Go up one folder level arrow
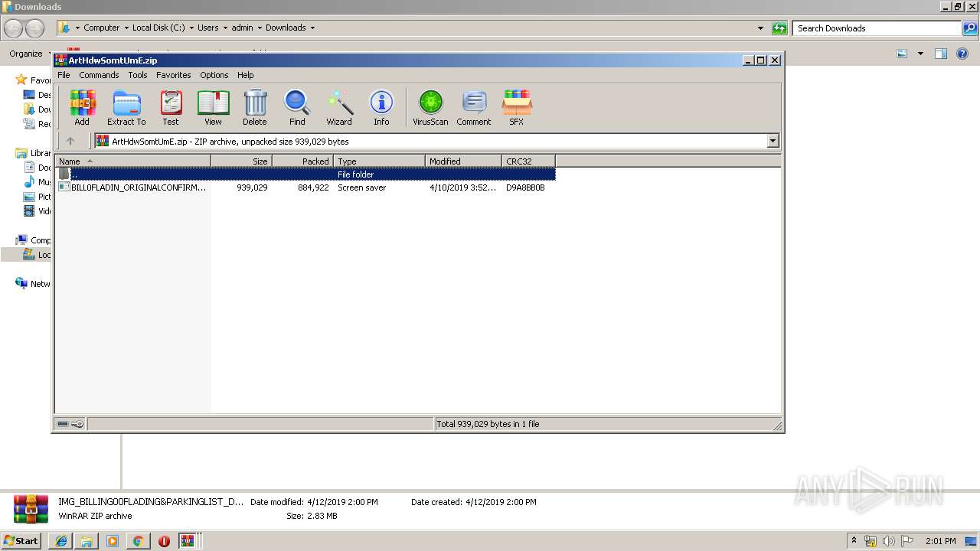 coord(70,141)
